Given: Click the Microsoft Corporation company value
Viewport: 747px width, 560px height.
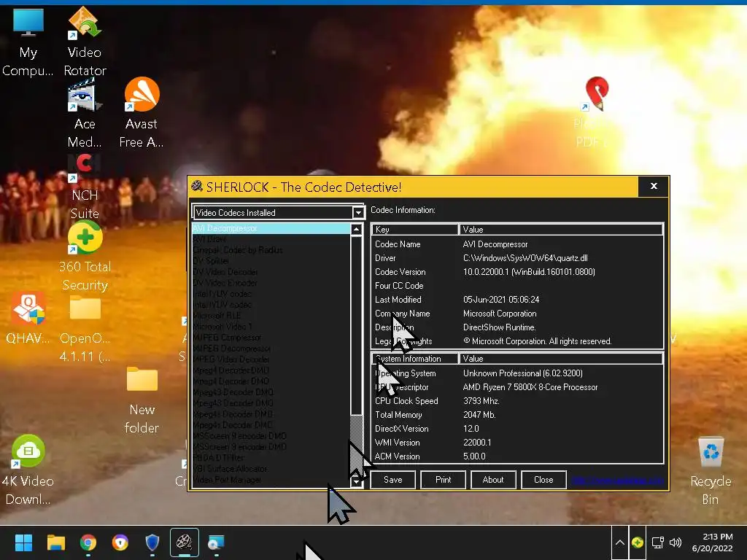Looking at the screenshot, I should pos(500,314).
